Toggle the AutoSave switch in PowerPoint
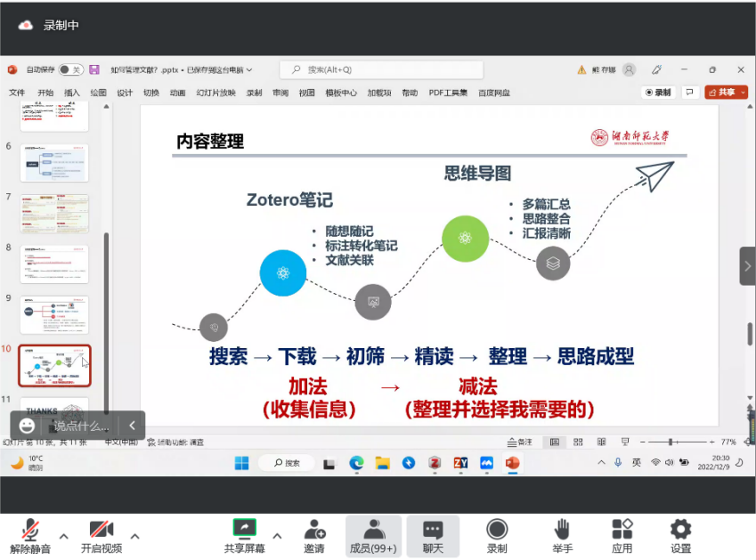 click(x=71, y=69)
